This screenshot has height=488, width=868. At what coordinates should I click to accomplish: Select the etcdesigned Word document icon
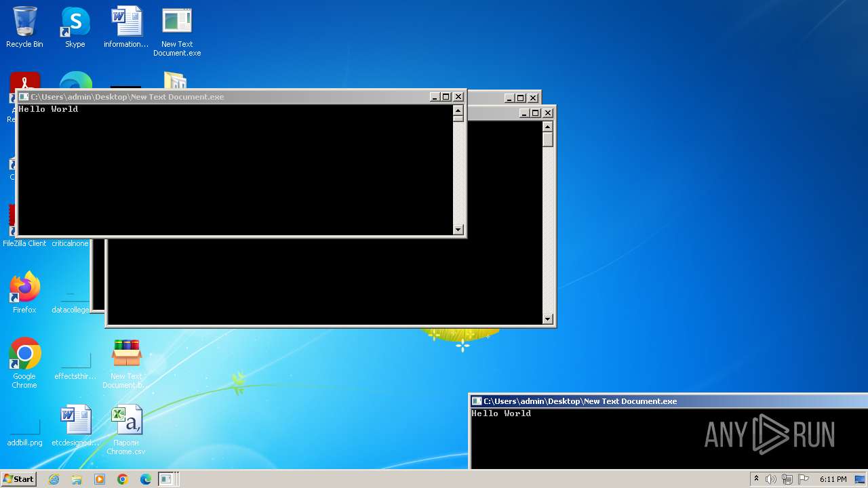click(x=75, y=426)
